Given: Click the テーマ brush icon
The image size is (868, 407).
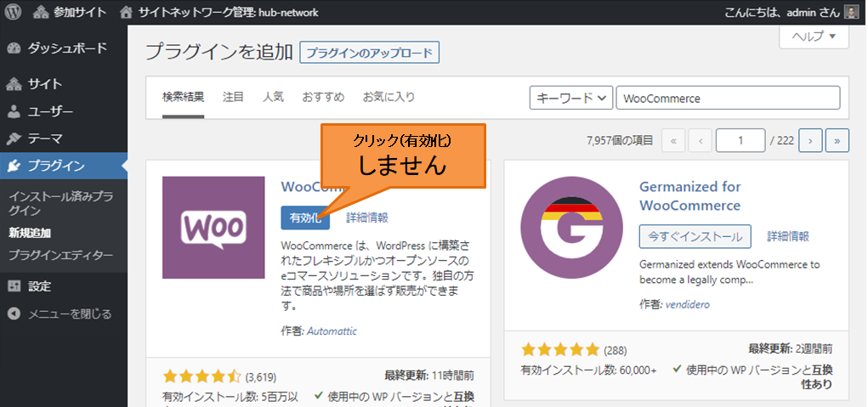Looking at the screenshot, I should click(14, 138).
